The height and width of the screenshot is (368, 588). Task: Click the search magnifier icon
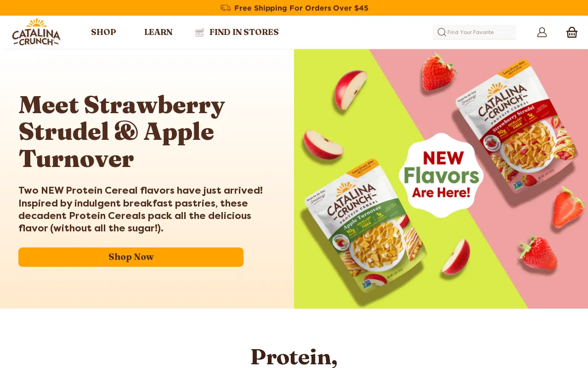(441, 32)
